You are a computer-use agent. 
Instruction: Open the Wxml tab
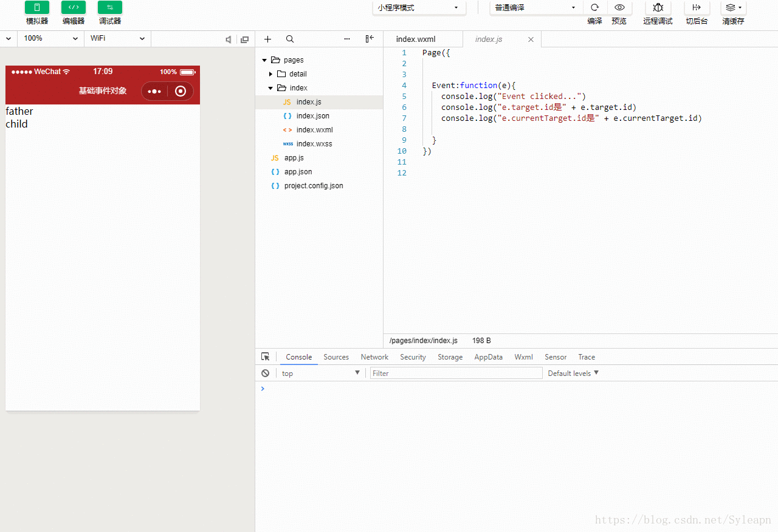click(524, 357)
